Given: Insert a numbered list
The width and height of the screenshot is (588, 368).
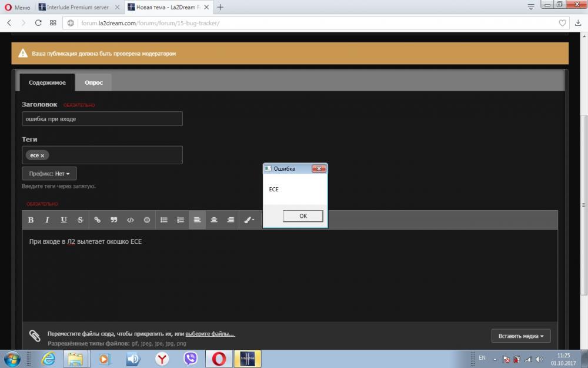Looking at the screenshot, I should (181, 220).
